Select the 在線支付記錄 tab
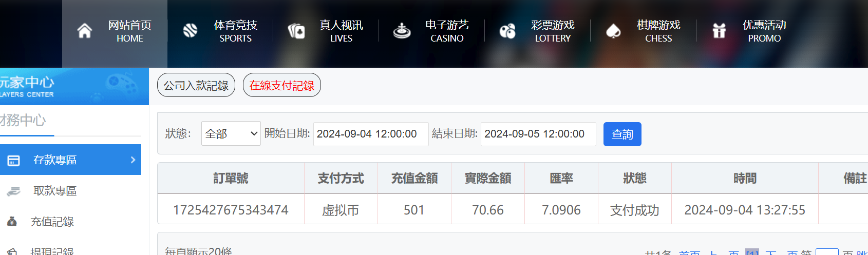The height and width of the screenshot is (255, 868). 282,85
